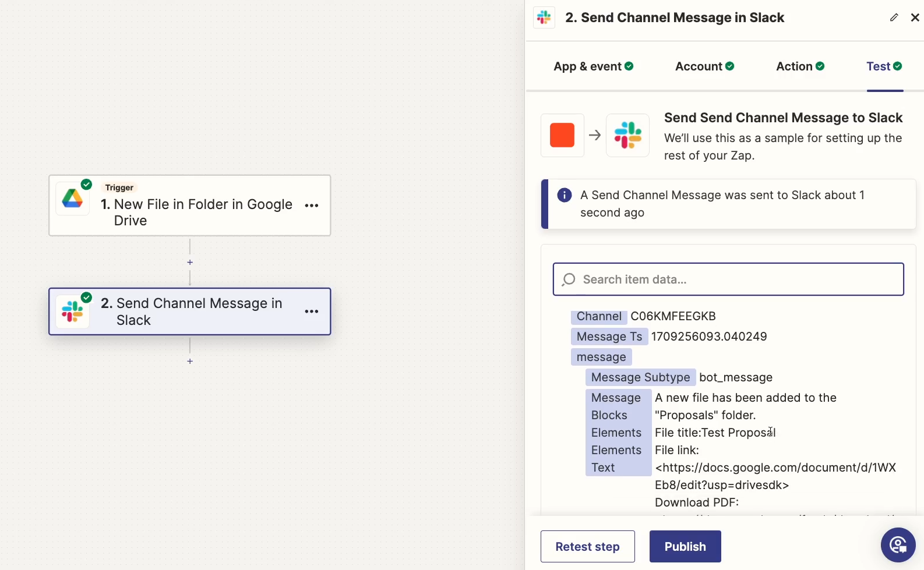924x570 pixels.
Task: Click the orange source app icon
Action: (562, 135)
